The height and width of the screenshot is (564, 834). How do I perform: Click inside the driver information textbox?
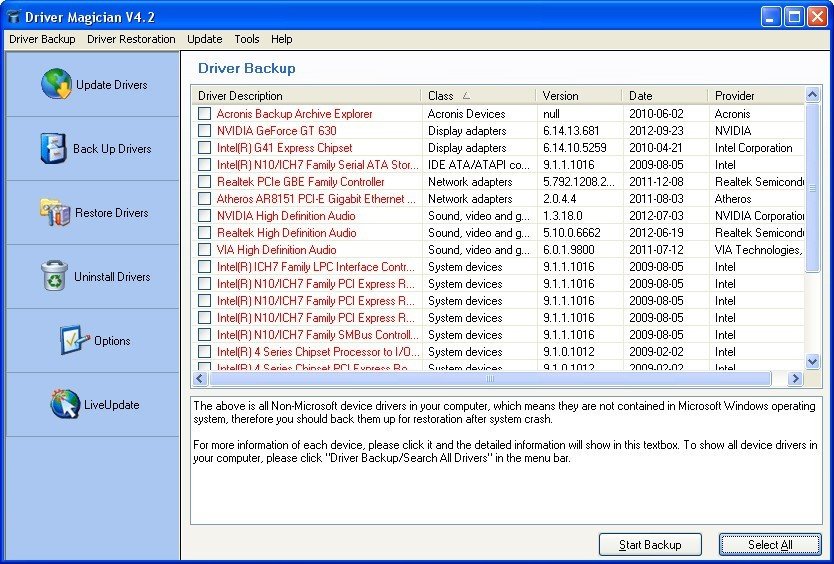click(506, 460)
